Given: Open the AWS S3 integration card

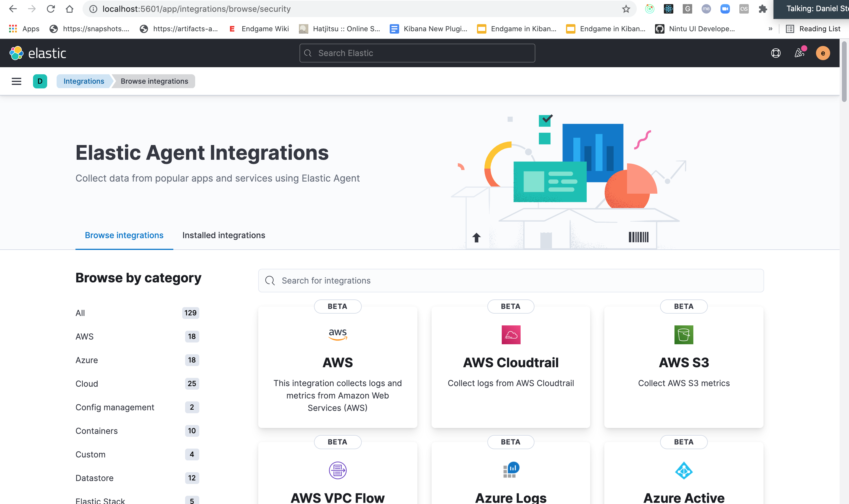Looking at the screenshot, I should pos(683,367).
